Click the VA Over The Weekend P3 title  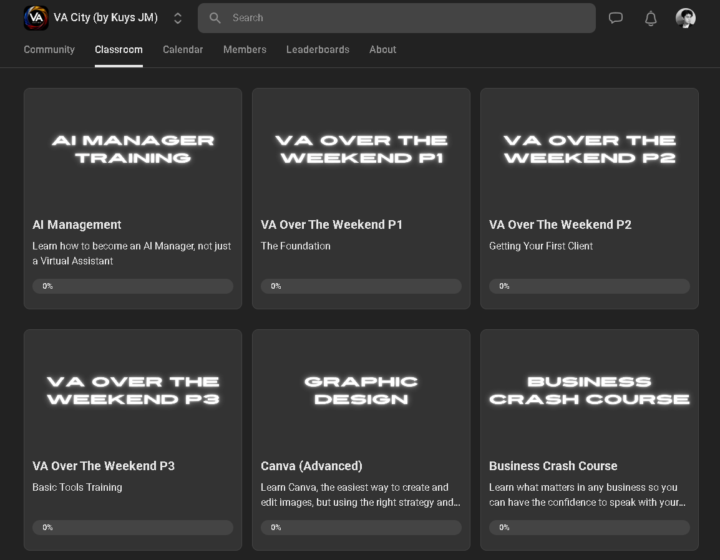[104, 466]
